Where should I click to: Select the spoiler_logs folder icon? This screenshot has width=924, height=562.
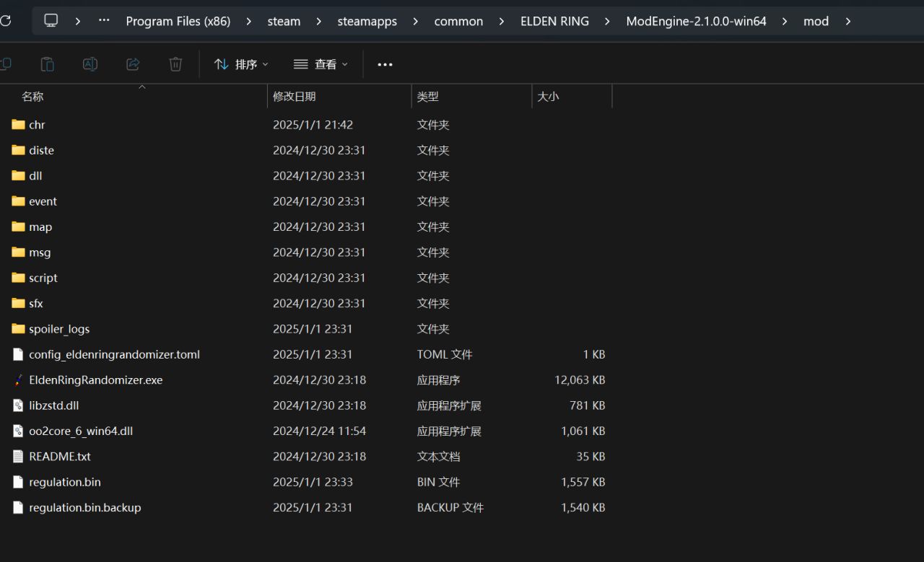click(x=18, y=329)
